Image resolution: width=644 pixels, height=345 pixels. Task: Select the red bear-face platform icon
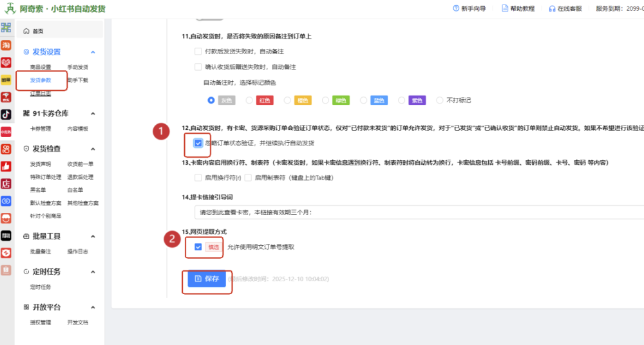6,252
